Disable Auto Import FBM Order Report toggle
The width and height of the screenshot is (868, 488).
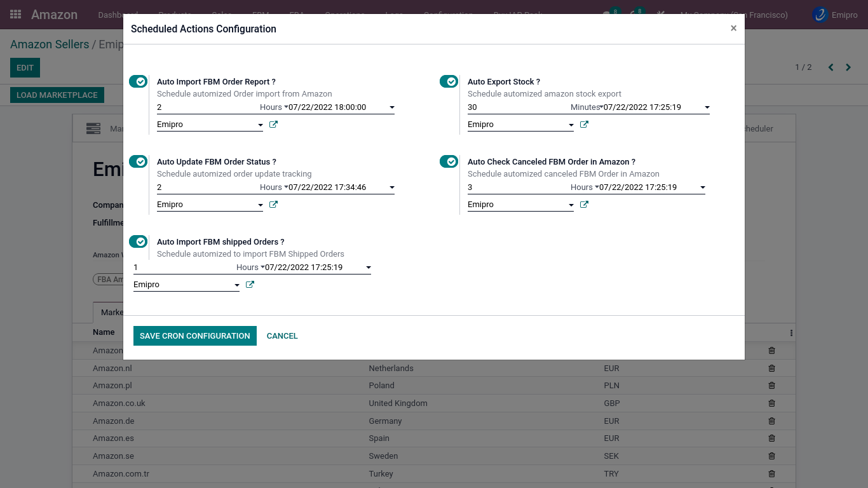pyautogui.click(x=138, y=81)
